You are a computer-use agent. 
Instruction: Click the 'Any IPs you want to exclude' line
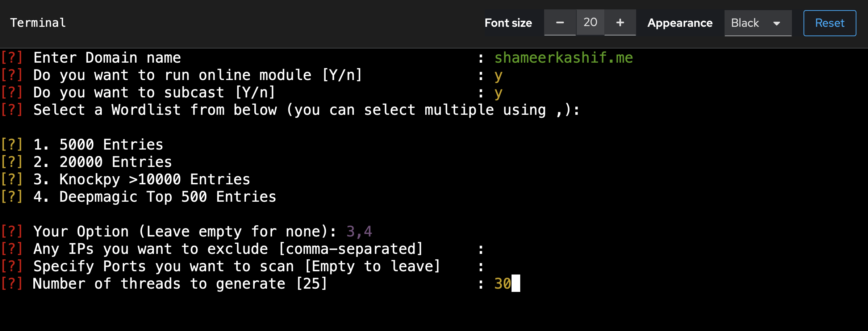point(228,249)
